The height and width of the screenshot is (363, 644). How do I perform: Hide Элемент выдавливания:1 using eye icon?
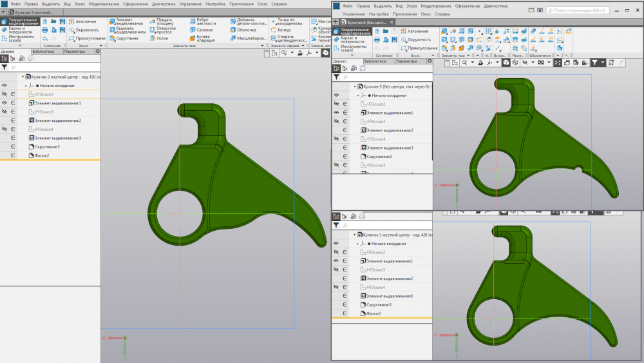click(x=5, y=103)
